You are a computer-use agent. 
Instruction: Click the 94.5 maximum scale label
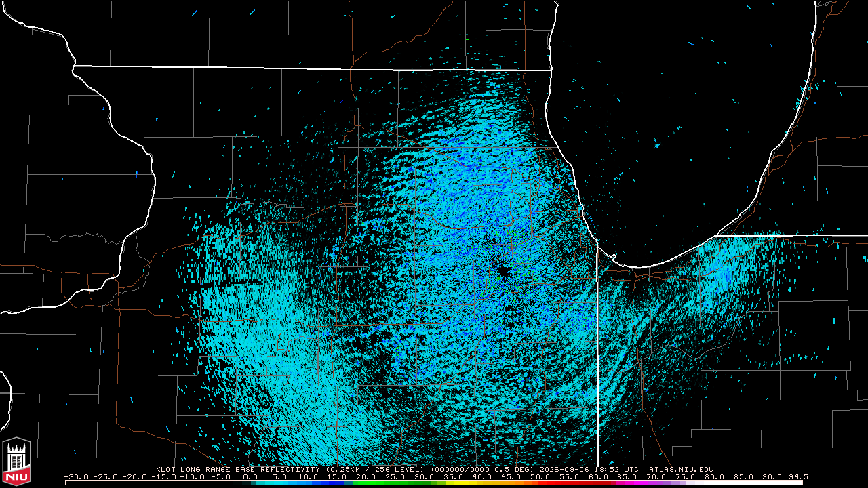[797, 476]
